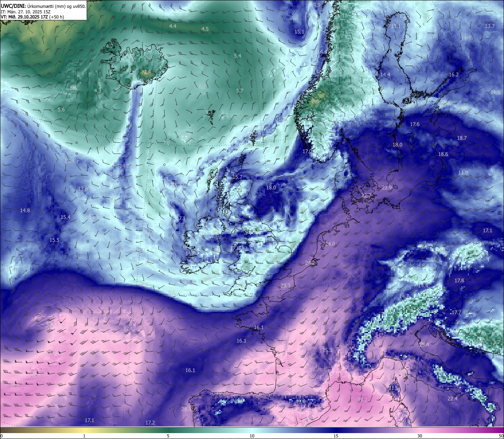Click the 1 tick label on color scale

[x=84, y=436]
